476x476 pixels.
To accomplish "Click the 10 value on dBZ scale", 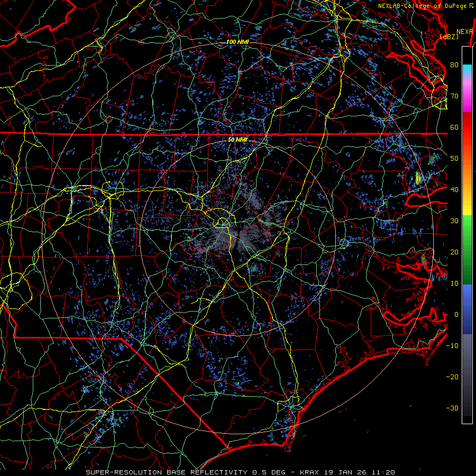I will (x=454, y=283).
